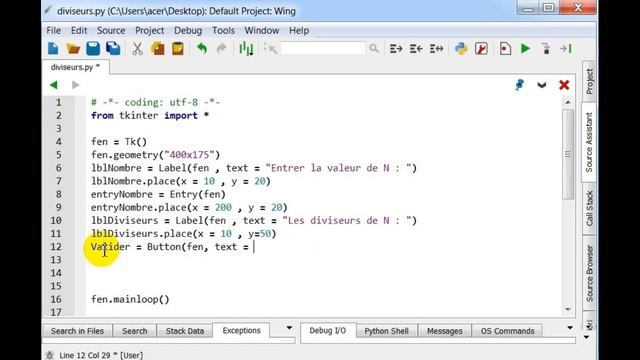Click the Copy toolbar icon

pos(158,49)
